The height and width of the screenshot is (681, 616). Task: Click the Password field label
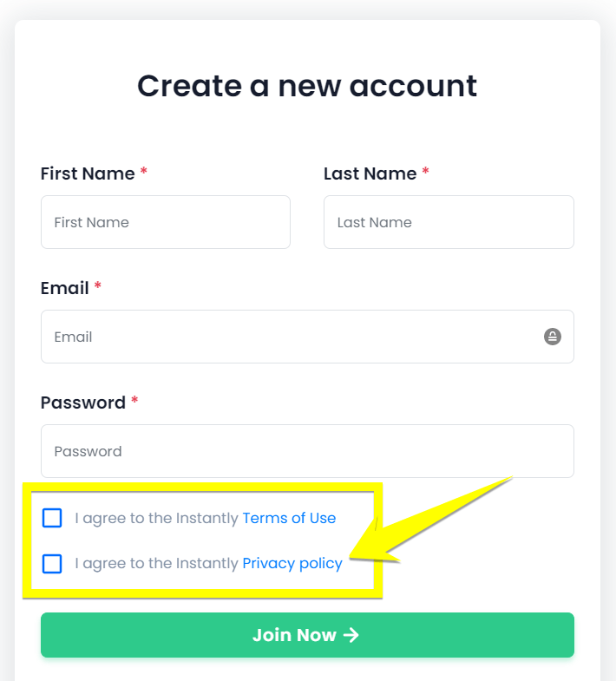point(83,403)
